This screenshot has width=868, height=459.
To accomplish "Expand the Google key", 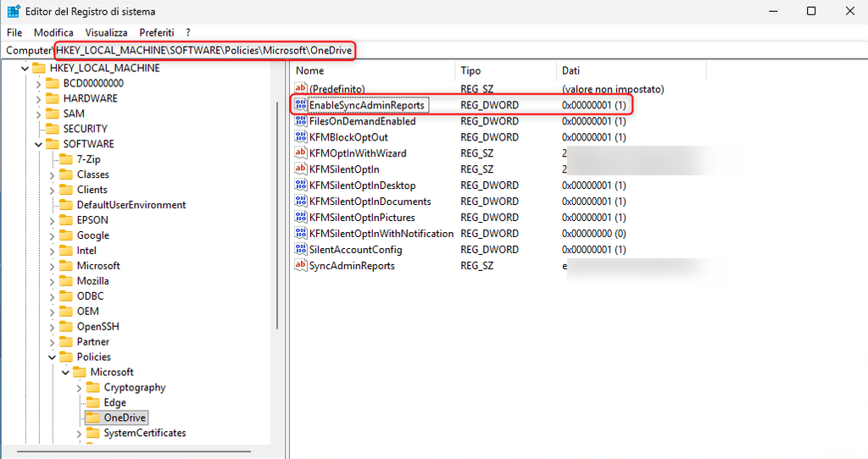I will point(52,236).
